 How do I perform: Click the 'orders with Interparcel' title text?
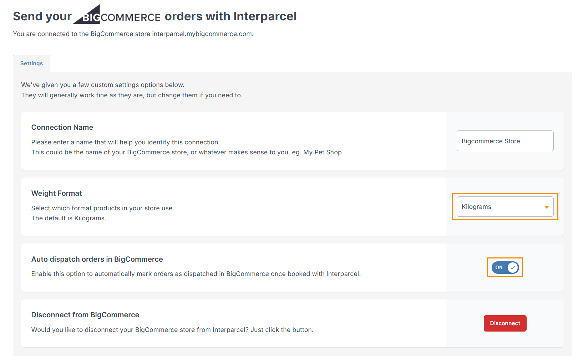(x=230, y=16)
